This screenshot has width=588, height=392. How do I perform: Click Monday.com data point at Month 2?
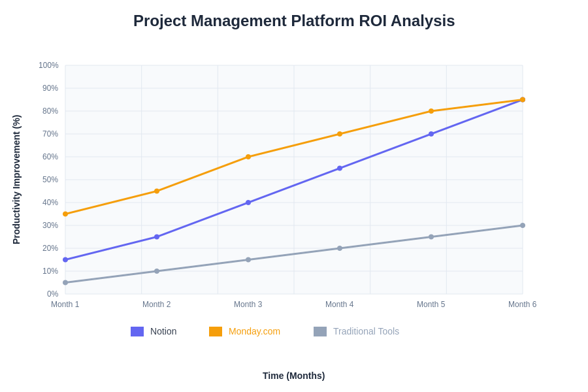[157, 191]
